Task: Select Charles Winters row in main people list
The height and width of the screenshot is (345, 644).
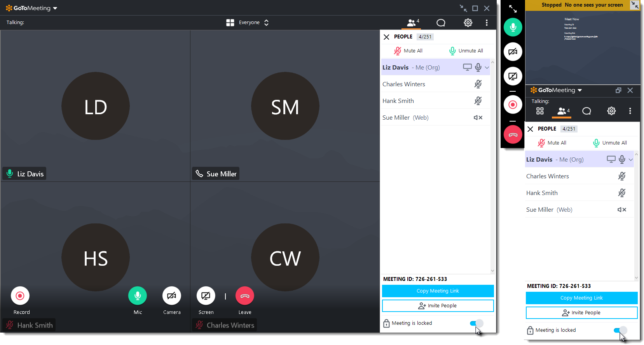Action: pos(435,84)
